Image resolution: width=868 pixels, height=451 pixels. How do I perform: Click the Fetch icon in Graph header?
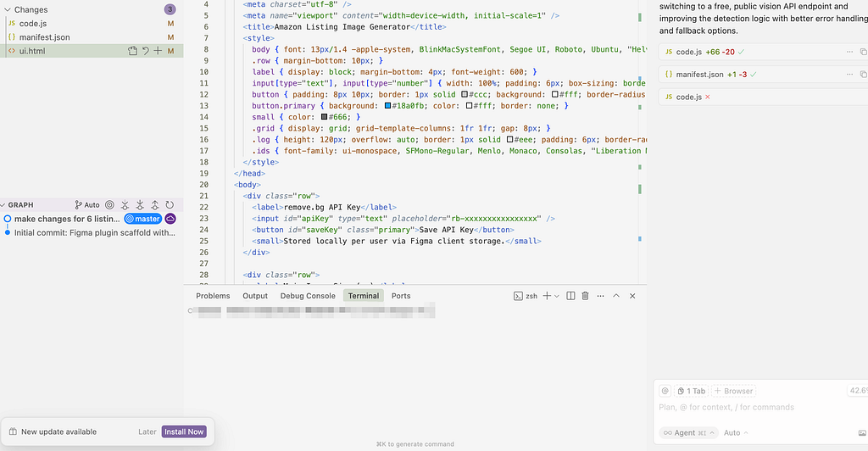pyautogui.click(x=125, y=205)
